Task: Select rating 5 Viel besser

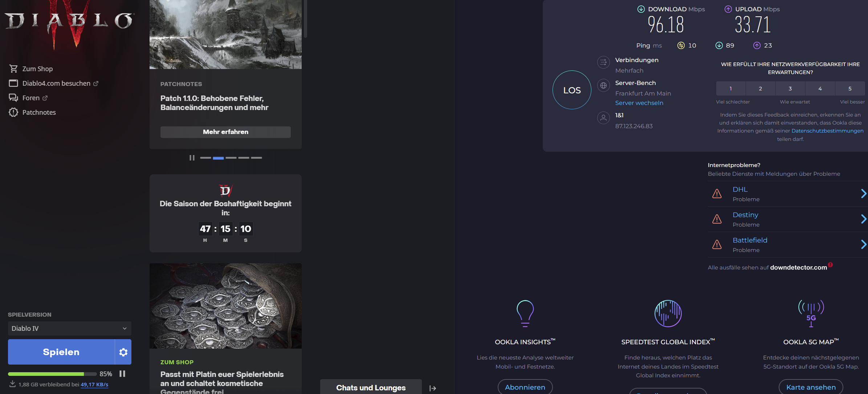Action: point(849,89)
